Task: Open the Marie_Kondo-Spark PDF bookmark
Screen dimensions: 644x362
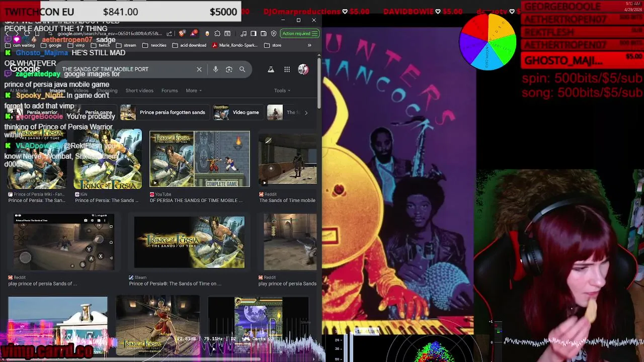Action: tap(235, 45)
